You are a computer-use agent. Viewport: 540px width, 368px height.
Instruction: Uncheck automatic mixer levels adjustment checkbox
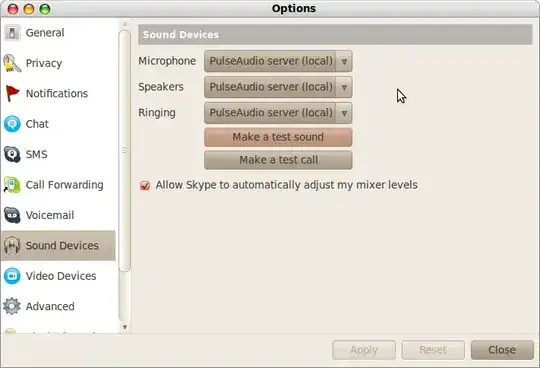(x=145, y=186)
